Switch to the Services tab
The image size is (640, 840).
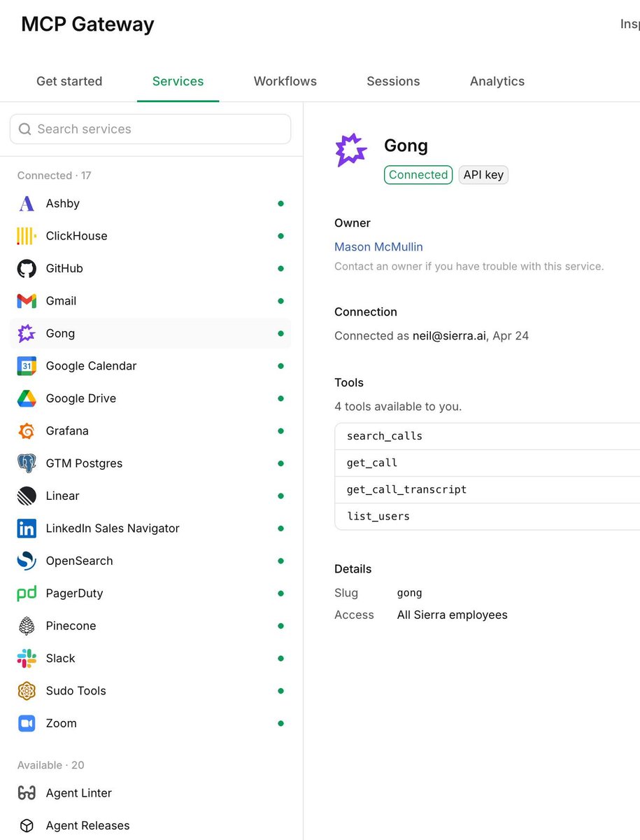(178, 81)
